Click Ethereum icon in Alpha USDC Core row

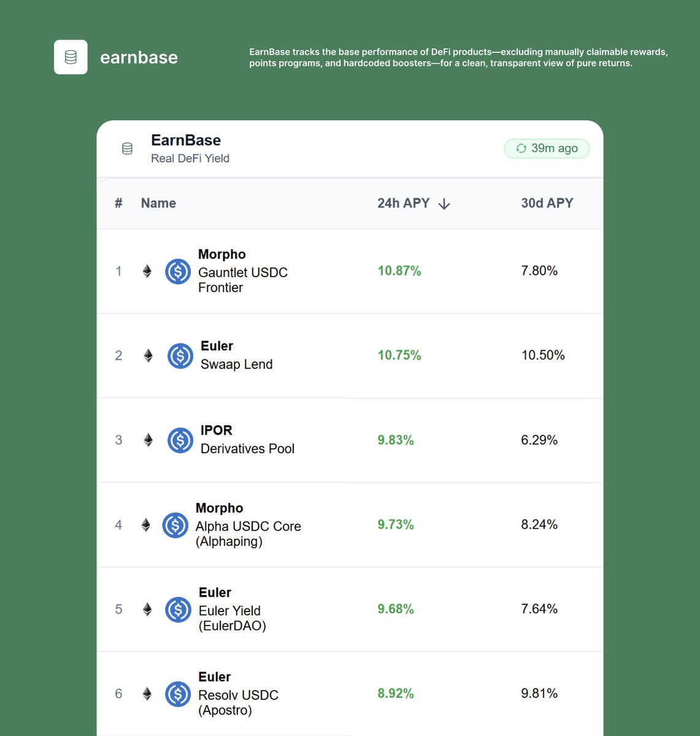tap(145, 525)
